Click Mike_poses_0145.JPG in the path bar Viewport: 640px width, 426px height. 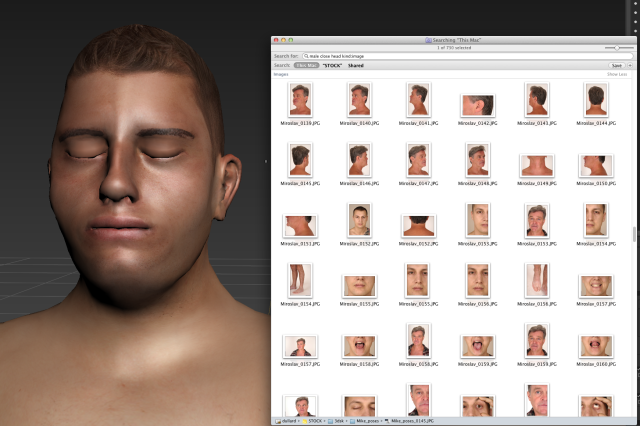click(409, 421)
